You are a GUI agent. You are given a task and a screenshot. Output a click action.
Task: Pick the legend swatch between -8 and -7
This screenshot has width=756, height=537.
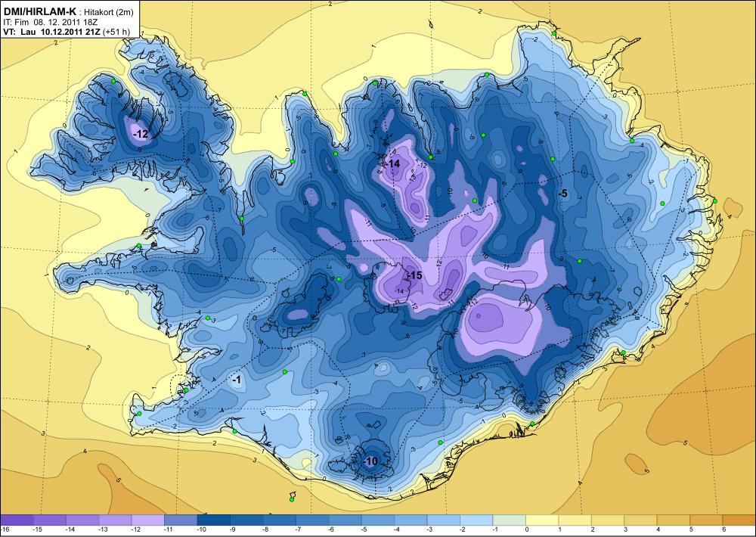[x=280, y=520]
